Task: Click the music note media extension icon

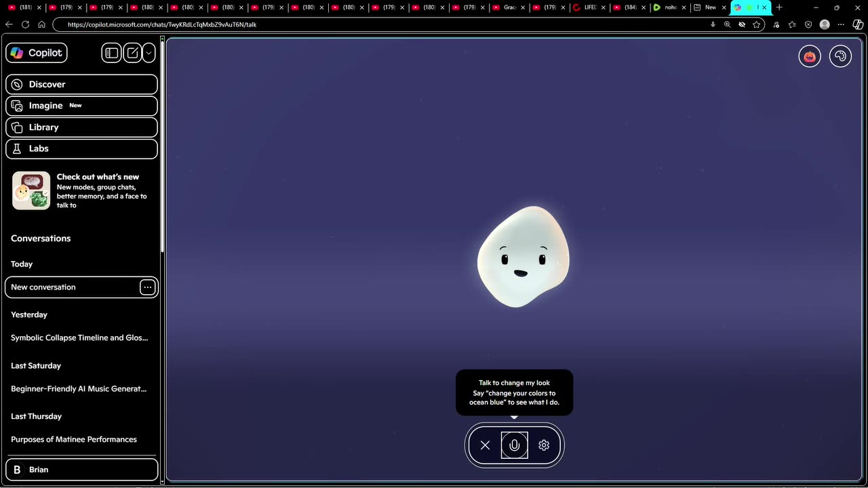Action: click(x=776, y=24)
